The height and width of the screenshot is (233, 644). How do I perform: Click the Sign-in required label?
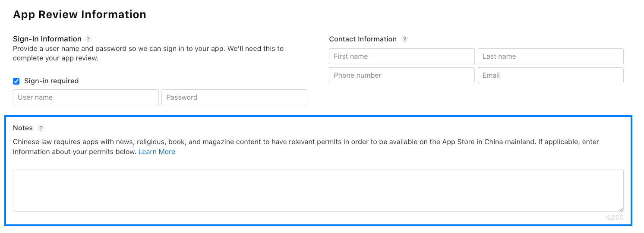(51, 81)
